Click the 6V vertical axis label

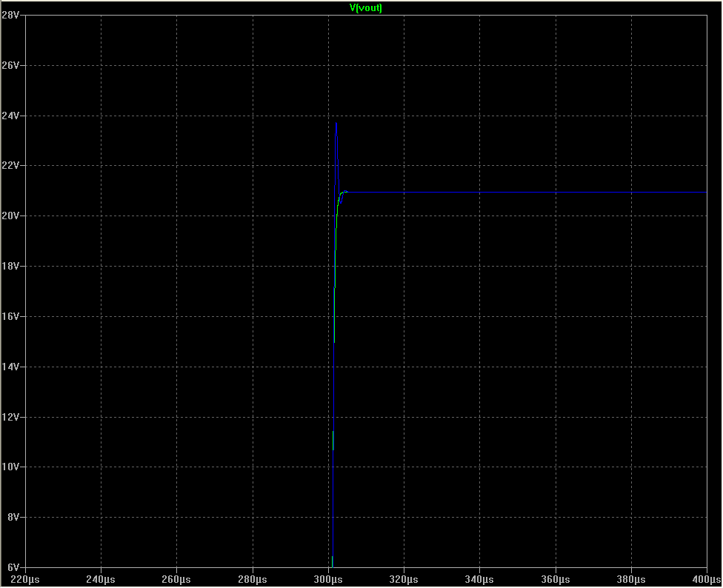pos(13,568)
